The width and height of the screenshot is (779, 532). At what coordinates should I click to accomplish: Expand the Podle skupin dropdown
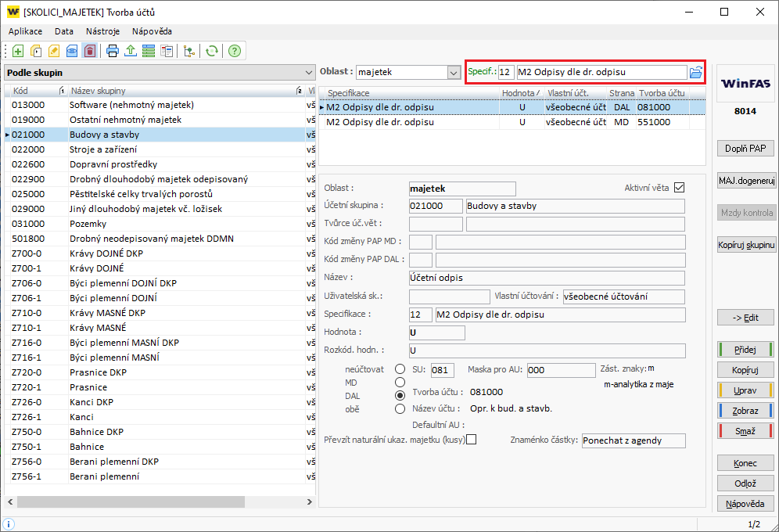coord(309,73)
